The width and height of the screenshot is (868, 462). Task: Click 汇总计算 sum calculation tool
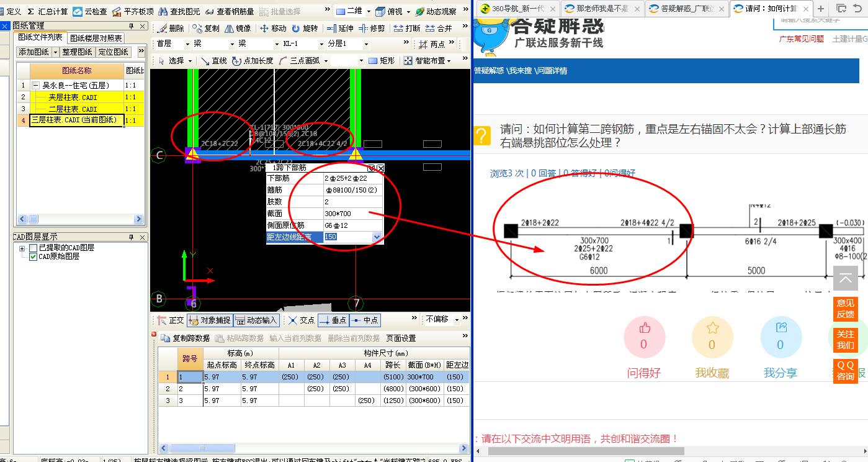coord(47,12)
